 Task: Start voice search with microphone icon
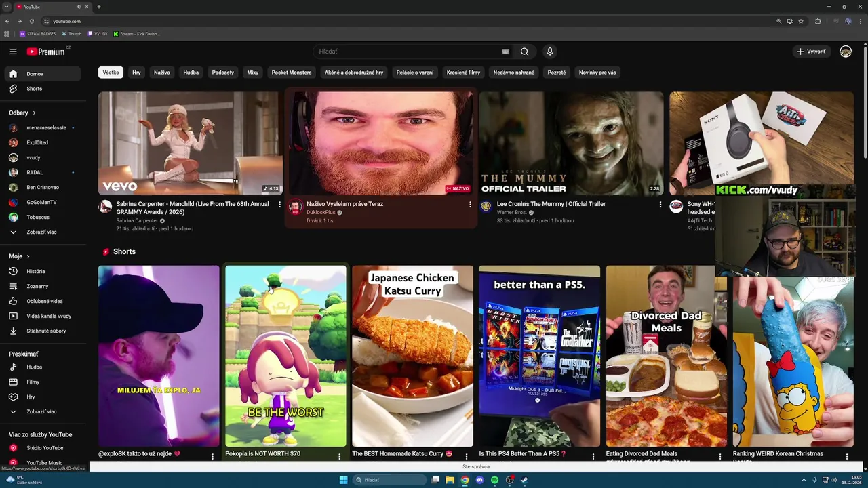550,52
